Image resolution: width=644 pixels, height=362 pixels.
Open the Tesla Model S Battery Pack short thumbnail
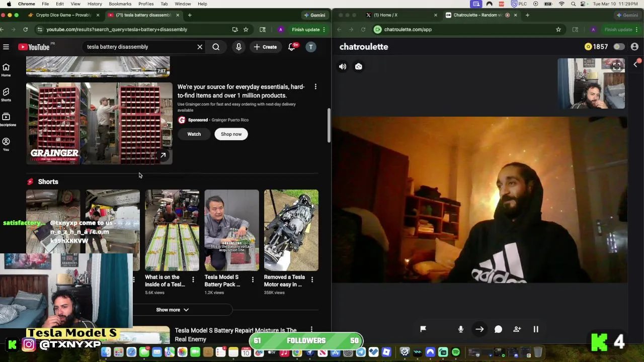(232, 230)
